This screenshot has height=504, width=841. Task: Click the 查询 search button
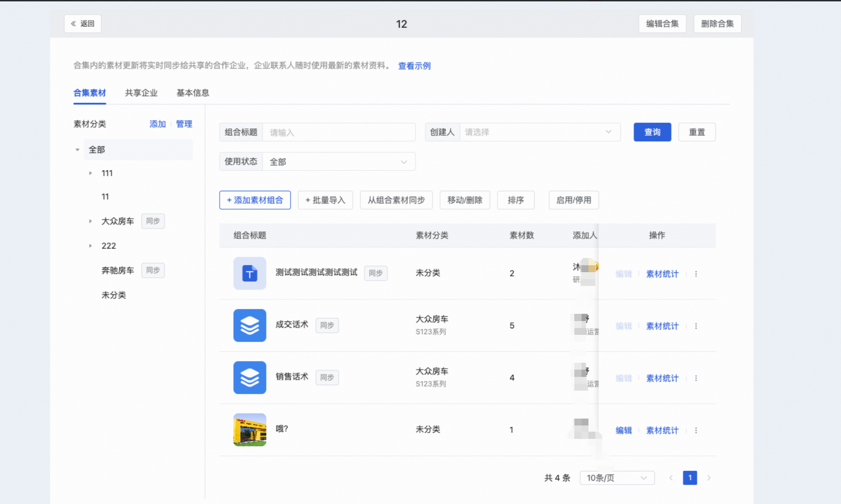click(652, 132)
